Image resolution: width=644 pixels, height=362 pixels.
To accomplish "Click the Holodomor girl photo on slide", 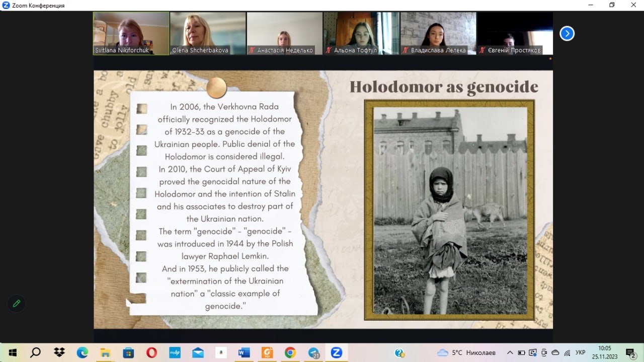I will point(450,210).
